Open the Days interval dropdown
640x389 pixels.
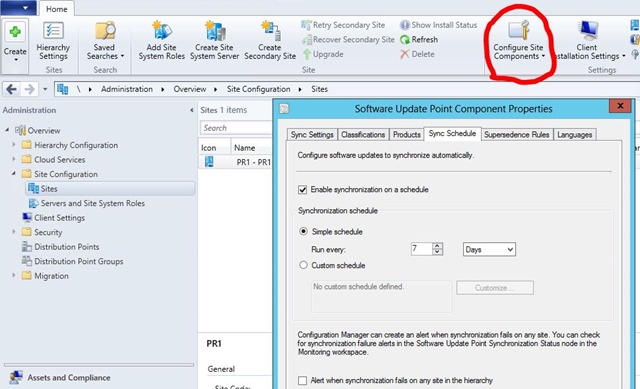tap(489, 249)
